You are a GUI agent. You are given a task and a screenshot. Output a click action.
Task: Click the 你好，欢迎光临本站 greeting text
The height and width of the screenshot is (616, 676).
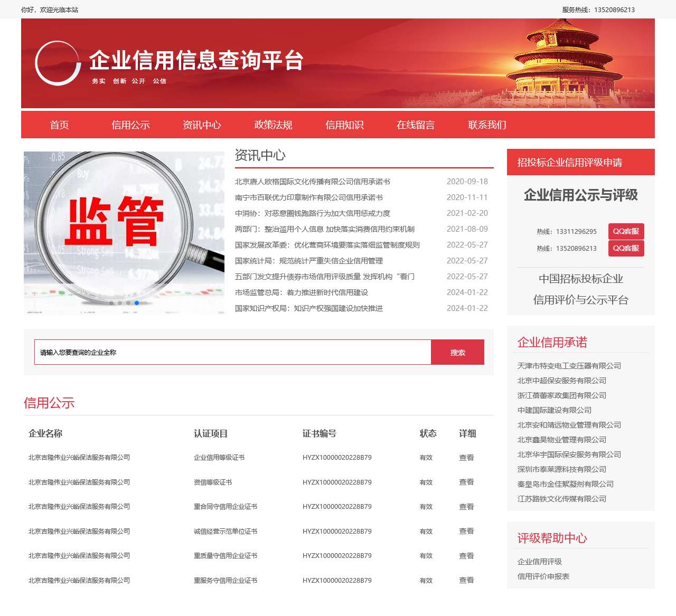(x=50, y=10)
